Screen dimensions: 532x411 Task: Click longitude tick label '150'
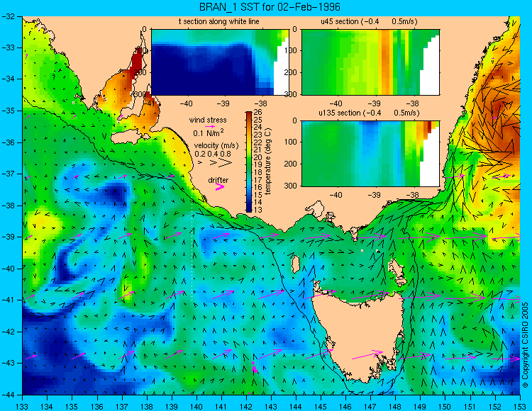click(445, 406)
